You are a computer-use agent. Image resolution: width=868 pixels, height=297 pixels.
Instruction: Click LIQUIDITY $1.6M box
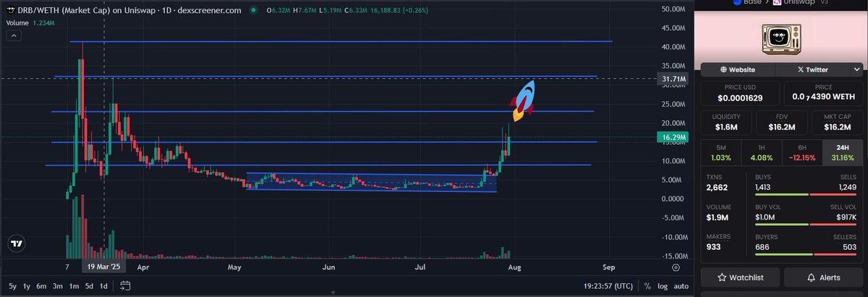pyautogui.click(x=726, y=123)
